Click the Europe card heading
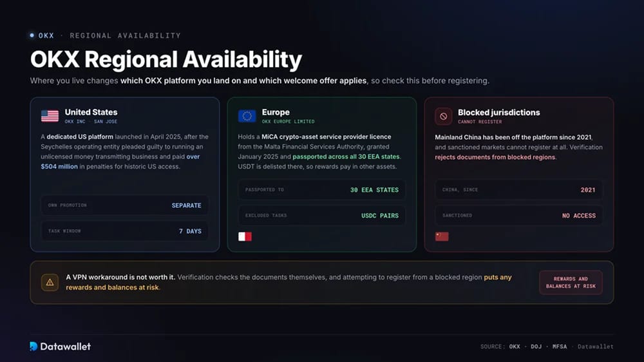Image resolution: width=644 pixels, height=362 pixels. [276, 112]
